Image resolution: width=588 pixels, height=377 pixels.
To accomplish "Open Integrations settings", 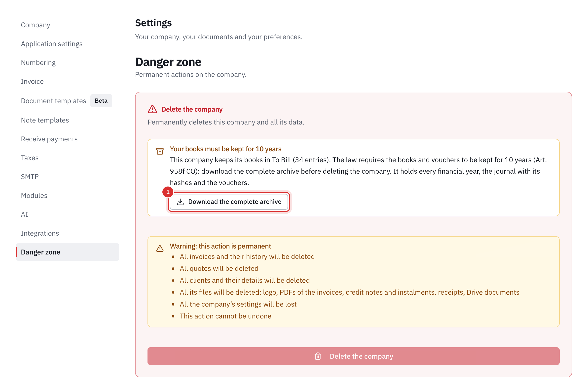I will (40, 233).
